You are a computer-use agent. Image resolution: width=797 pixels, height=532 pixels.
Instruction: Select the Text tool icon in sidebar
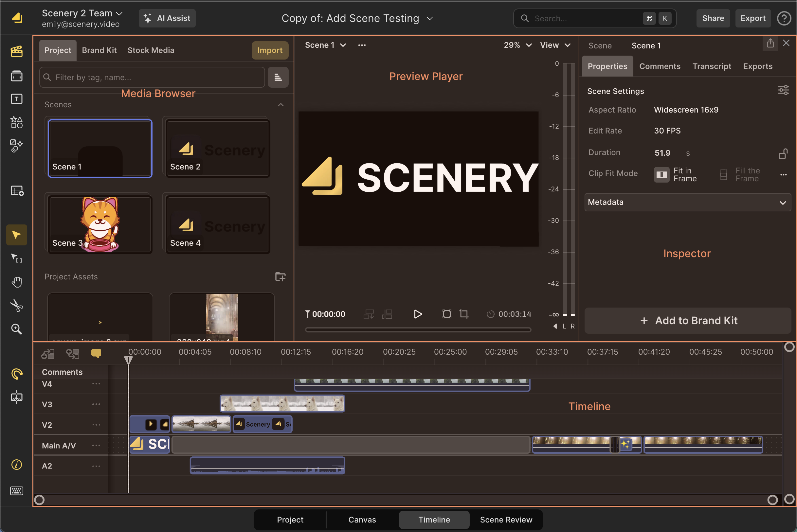tap(17, 99)
